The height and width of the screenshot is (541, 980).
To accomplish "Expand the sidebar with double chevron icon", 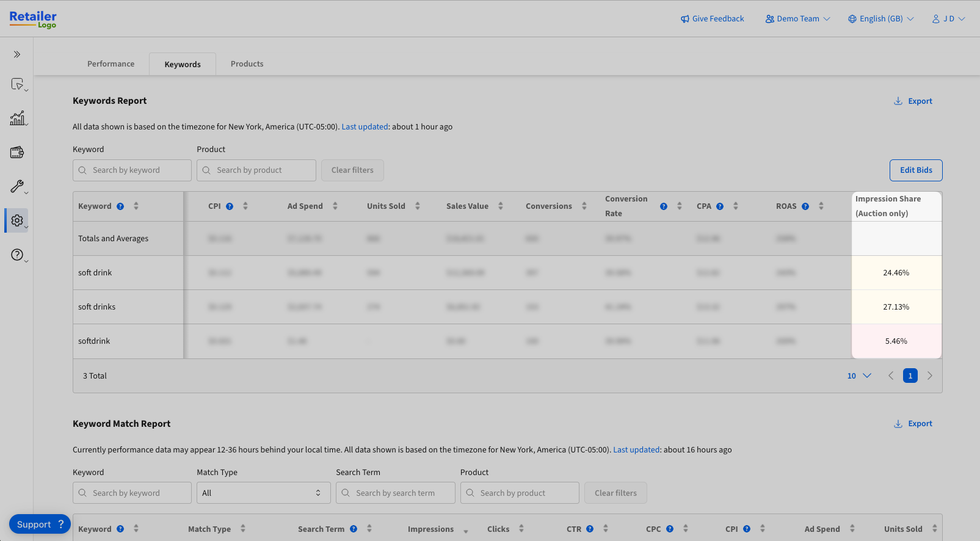I will click(17, 54).
